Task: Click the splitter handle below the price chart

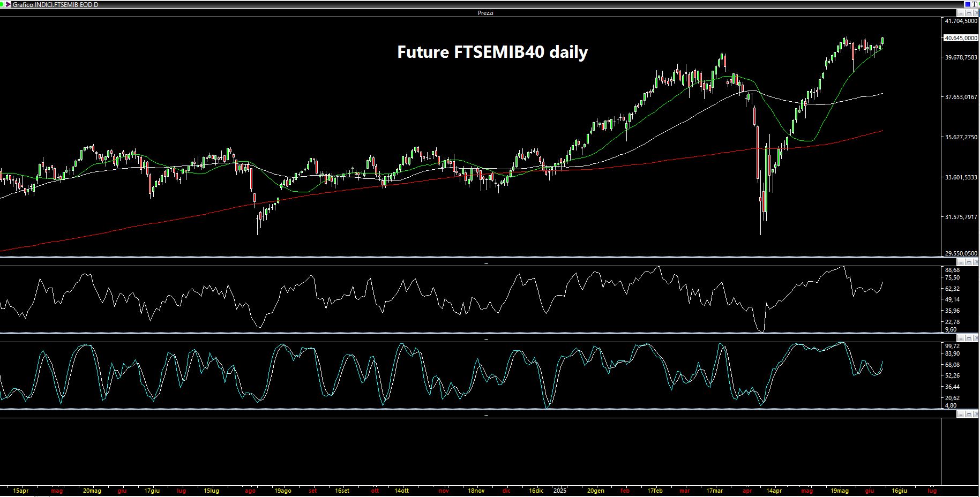Action: point(486,263)
